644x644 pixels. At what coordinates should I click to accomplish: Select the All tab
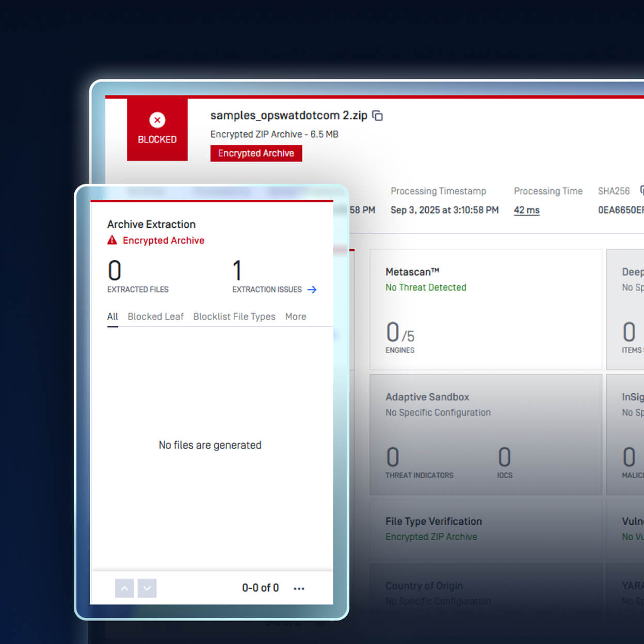[112, 316]
